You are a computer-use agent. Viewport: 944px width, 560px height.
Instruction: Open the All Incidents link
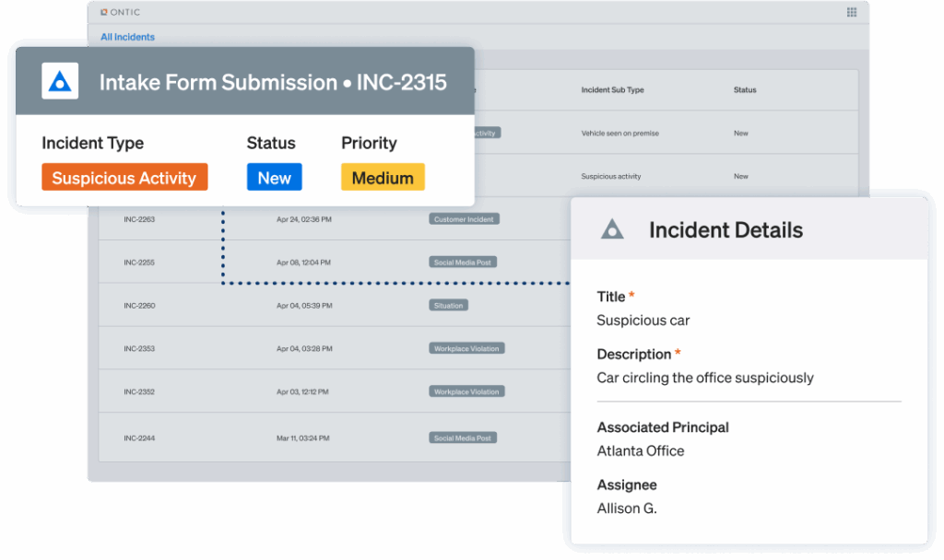pos(127,37)
